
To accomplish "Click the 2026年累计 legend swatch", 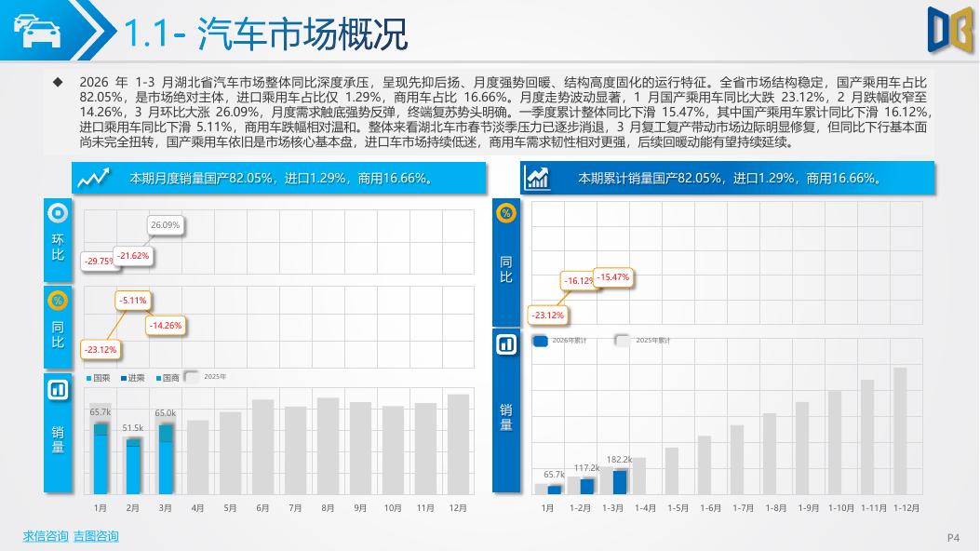I will pos(541,341).
